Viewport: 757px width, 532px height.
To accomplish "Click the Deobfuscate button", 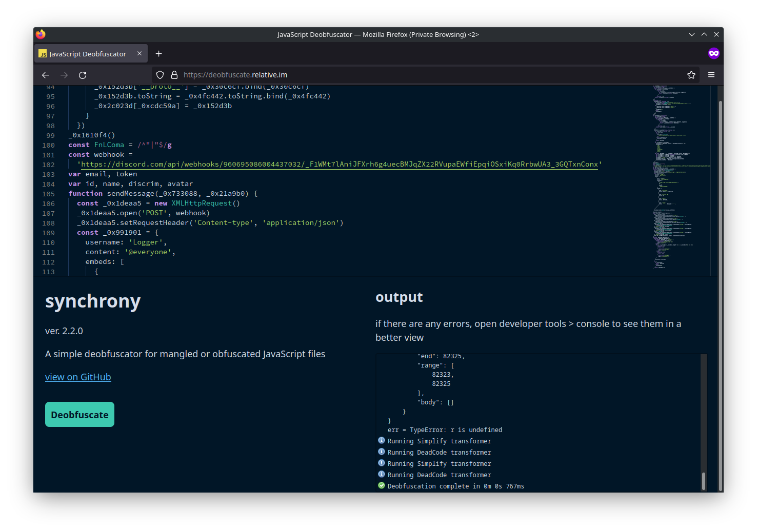I will click(x=79, y=415).
